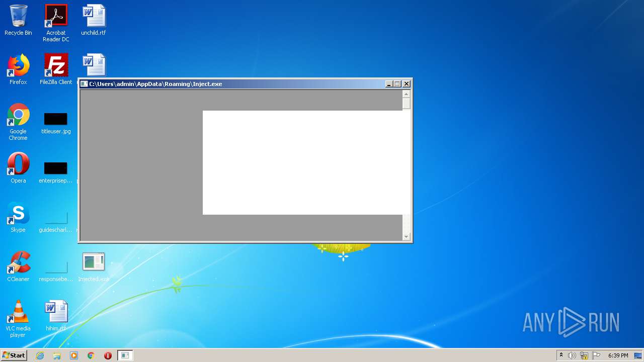Minimize the Inject.exe window
Screen dimensions: 644x362
coord(389,84)
